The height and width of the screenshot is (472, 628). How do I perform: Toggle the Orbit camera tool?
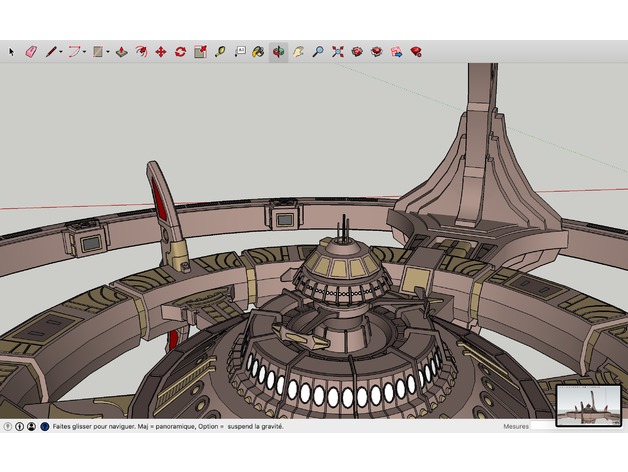coord(278,51)
